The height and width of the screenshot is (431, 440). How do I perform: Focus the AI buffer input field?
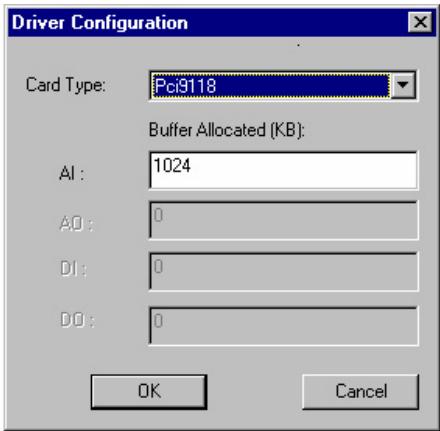click(x=283, y=170)
